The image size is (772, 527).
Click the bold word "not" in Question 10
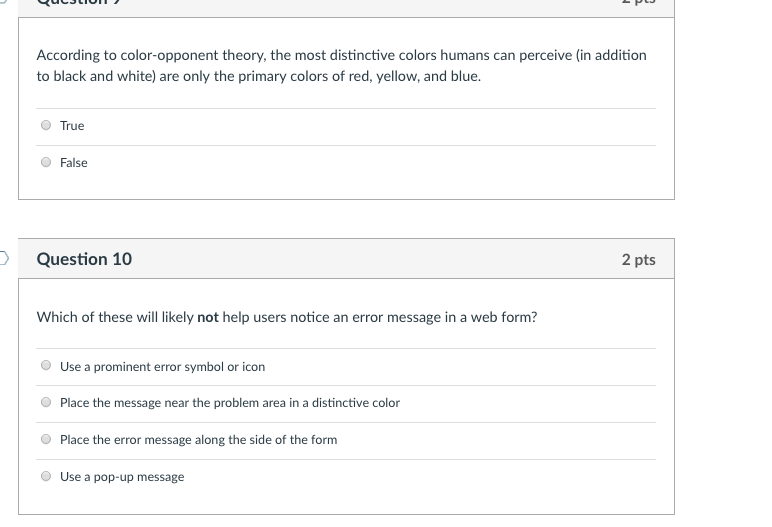[208, 317]
